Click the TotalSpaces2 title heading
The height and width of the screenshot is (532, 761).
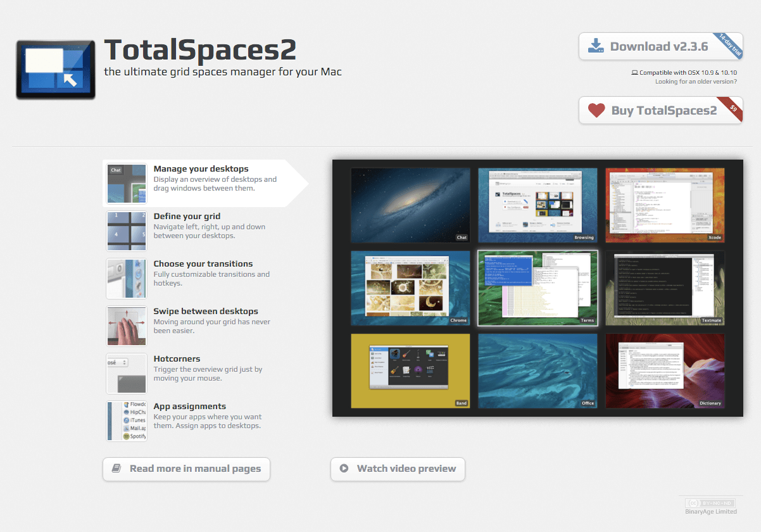(x=200, y=49)
